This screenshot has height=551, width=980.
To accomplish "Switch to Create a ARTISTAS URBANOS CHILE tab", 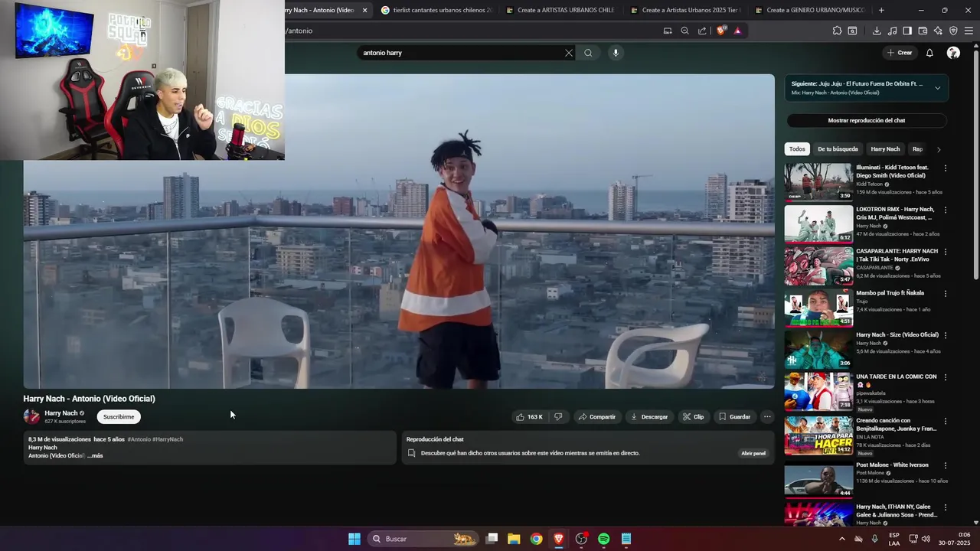I will (561, 10).
